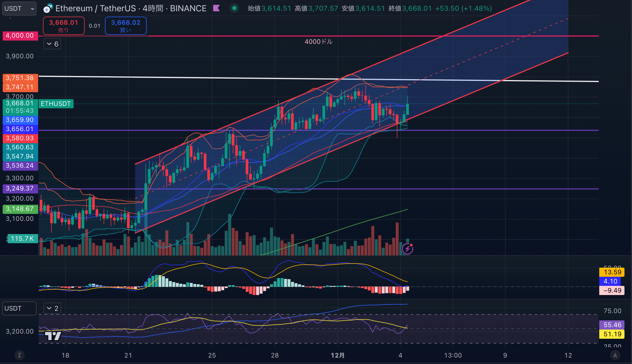
Task: Click the Ethereum coin logo icon
Action: pyautogui.click(x=48, y=9)
